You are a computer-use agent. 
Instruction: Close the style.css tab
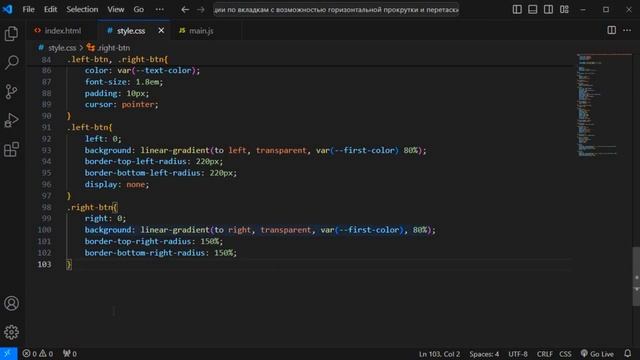(x=161, y=31)
